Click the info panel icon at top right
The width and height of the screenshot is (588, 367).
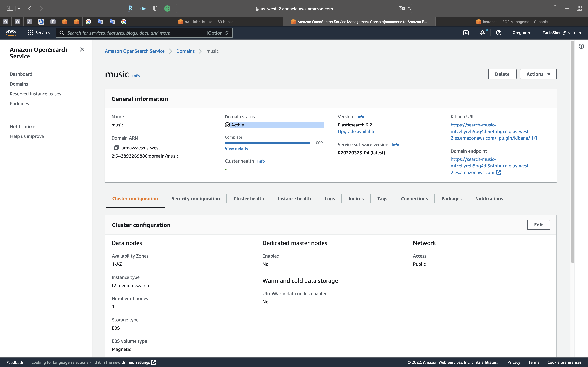click(581, 46)
